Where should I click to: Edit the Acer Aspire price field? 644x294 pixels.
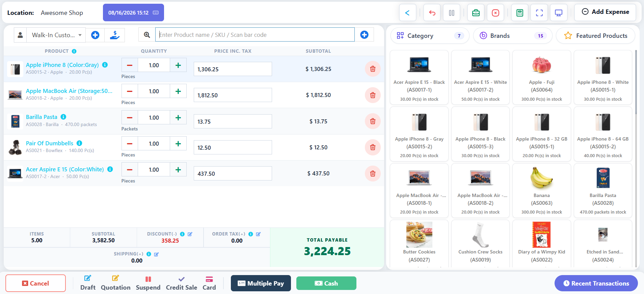click(x=233, y=174)
